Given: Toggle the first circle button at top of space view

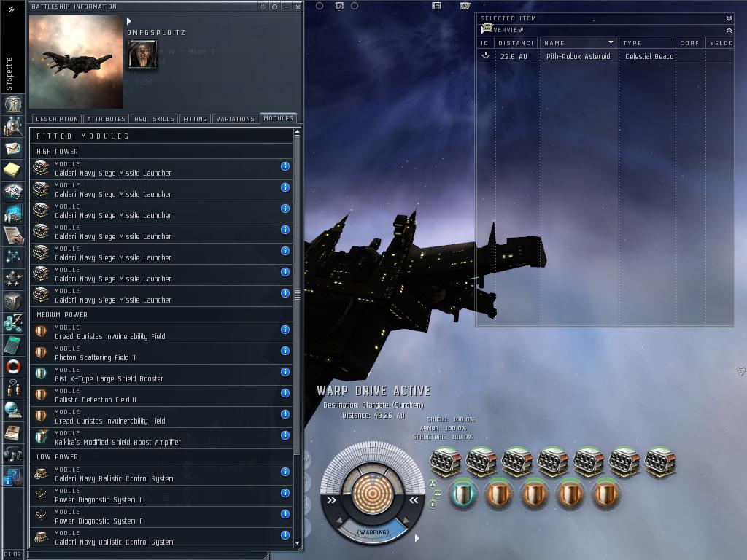Looking at the screenshot, I should (320, 6).
